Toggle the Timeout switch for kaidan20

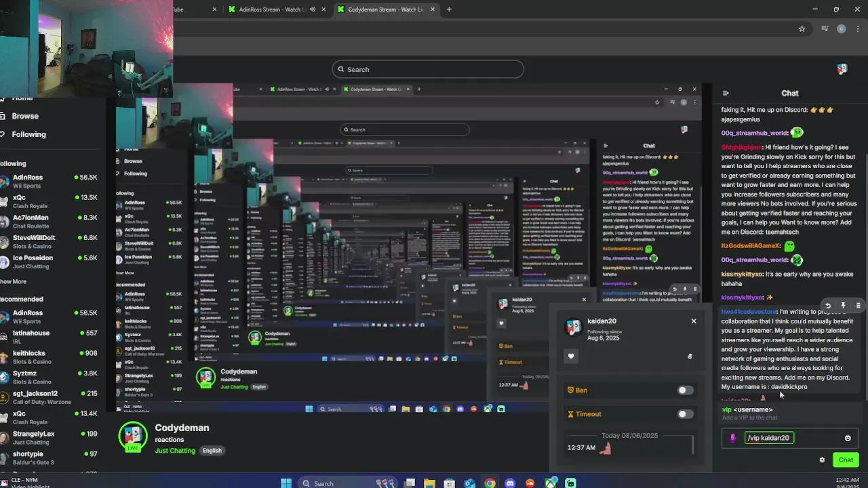click(x=686, y=414)
